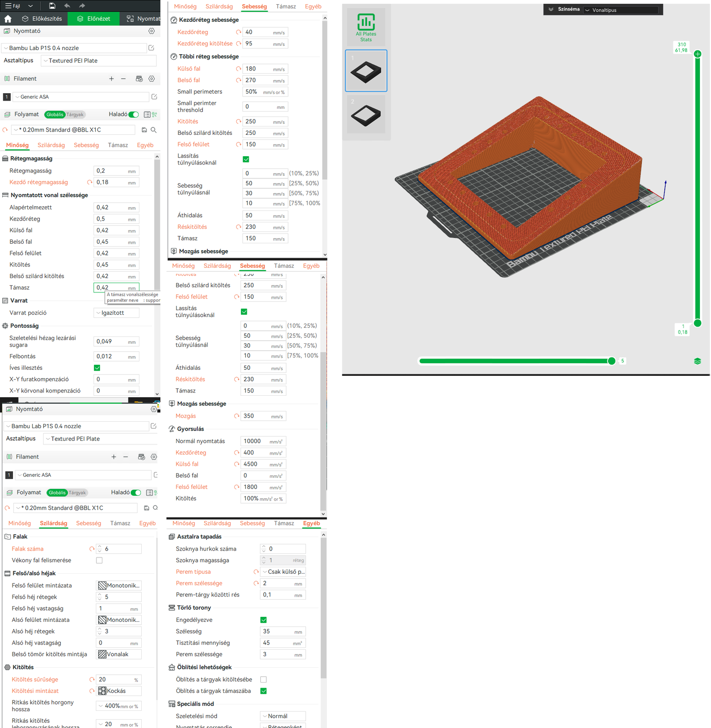Click the Falak section icon

pyautogui.click(x=7, y=537)
